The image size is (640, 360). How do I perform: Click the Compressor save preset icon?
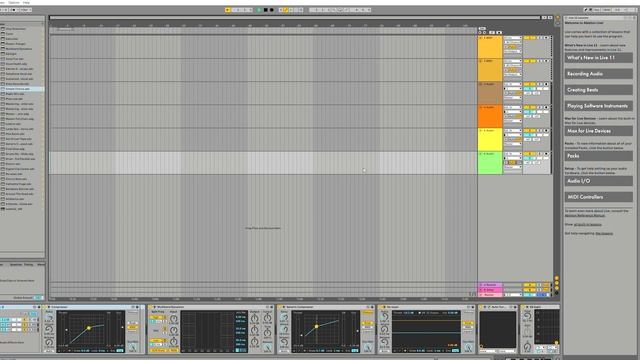[138, 307]
